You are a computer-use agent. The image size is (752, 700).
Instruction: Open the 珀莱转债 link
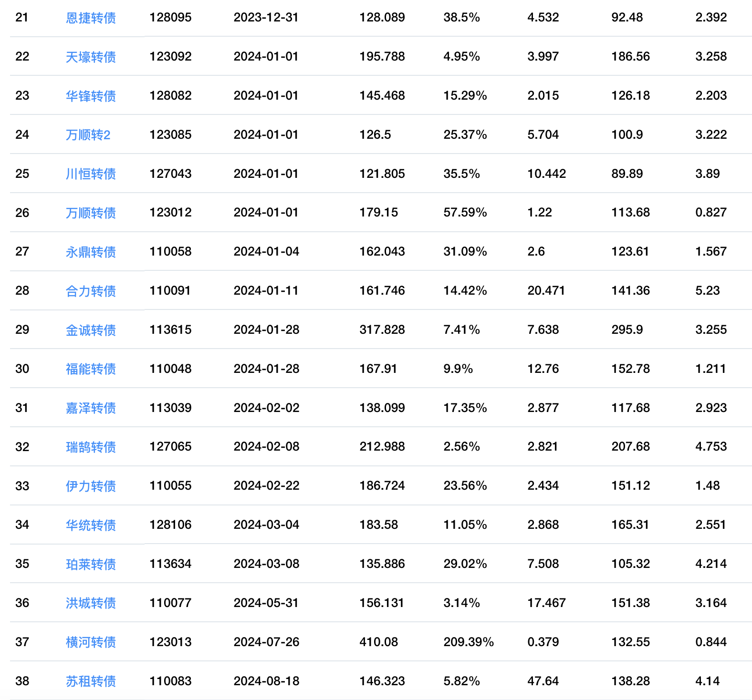(x=91, y=565)
